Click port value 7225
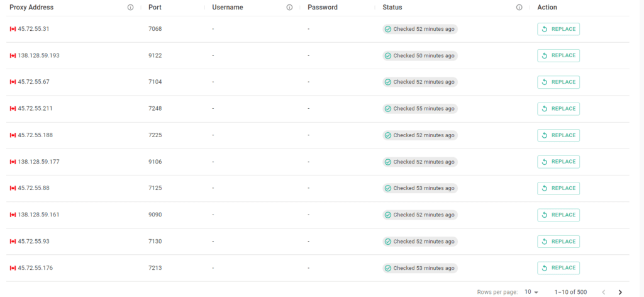Image resolution: width=644 pixels, height=297 pixels. [x=155, y=135]
